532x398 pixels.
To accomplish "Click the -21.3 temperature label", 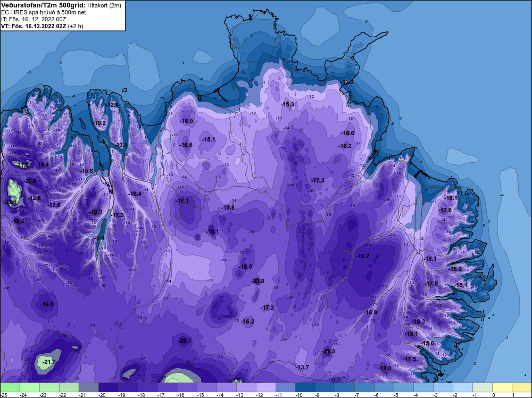I will (x=328, y=351).
